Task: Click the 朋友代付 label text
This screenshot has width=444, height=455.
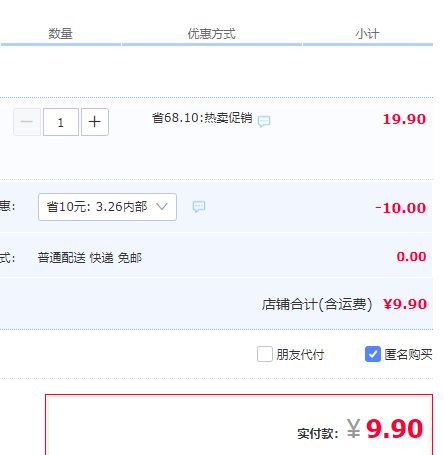Action: tap(300, 355)
